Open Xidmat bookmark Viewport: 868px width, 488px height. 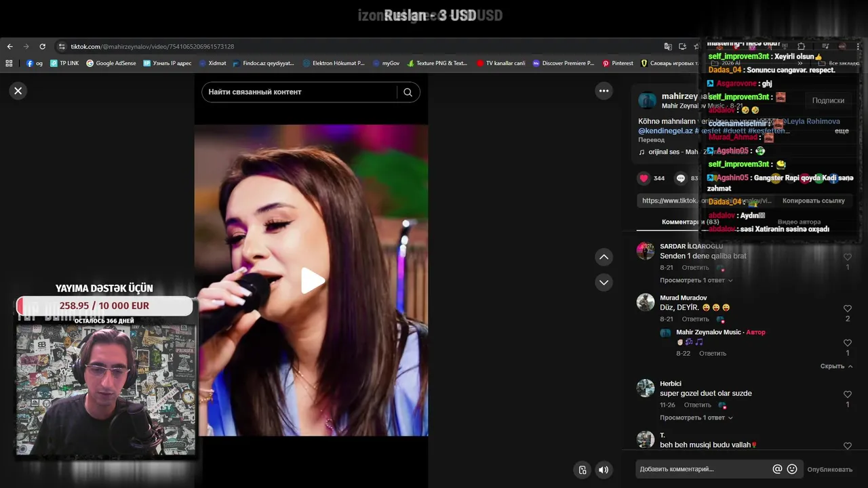213,63
